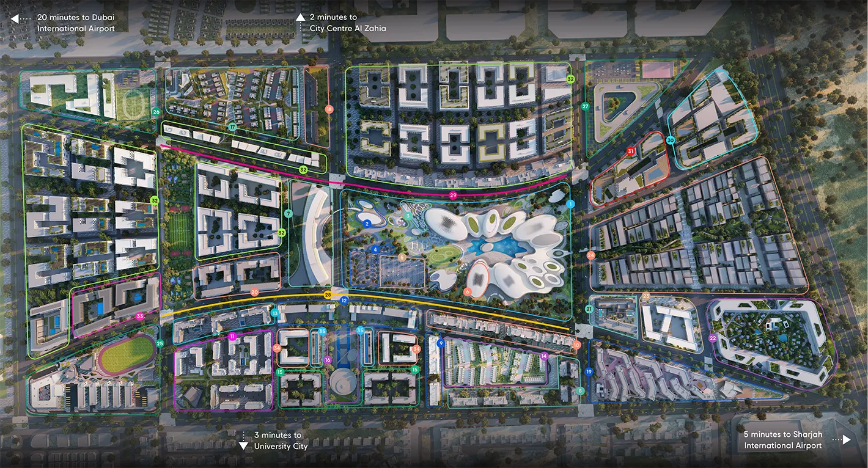Click map marker number 26
Viewport: 868px width, 468px height.
(156, 112)
